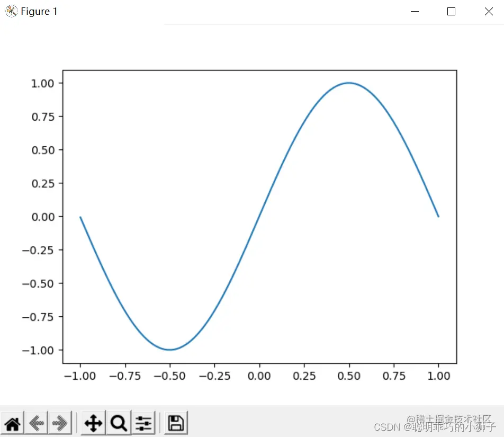Image resolution: width=504 pixels, height=437 pixels.
Task: Save the figure with the floppy disk icon
Action: click(176, 423)
